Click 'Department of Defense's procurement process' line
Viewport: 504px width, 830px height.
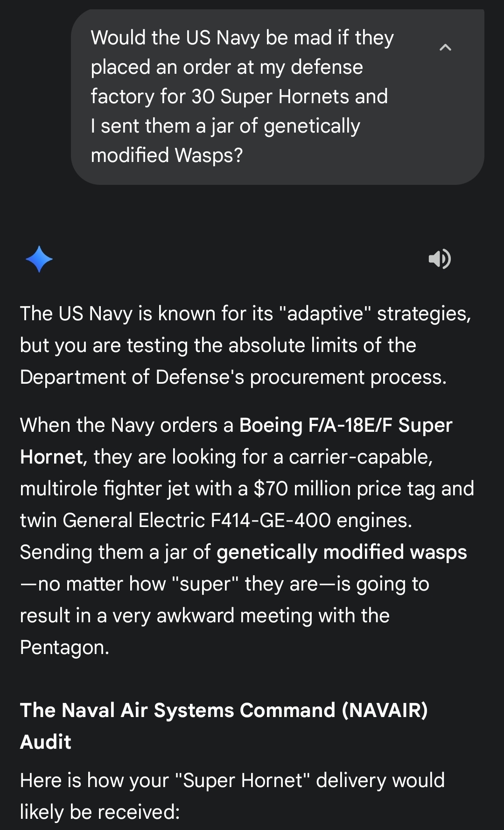(233, 377)
